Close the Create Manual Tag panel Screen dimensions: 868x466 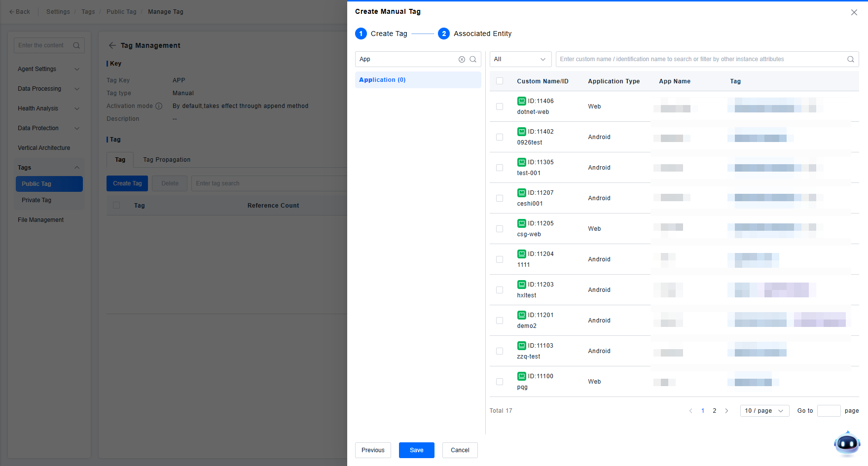point(854,12)
